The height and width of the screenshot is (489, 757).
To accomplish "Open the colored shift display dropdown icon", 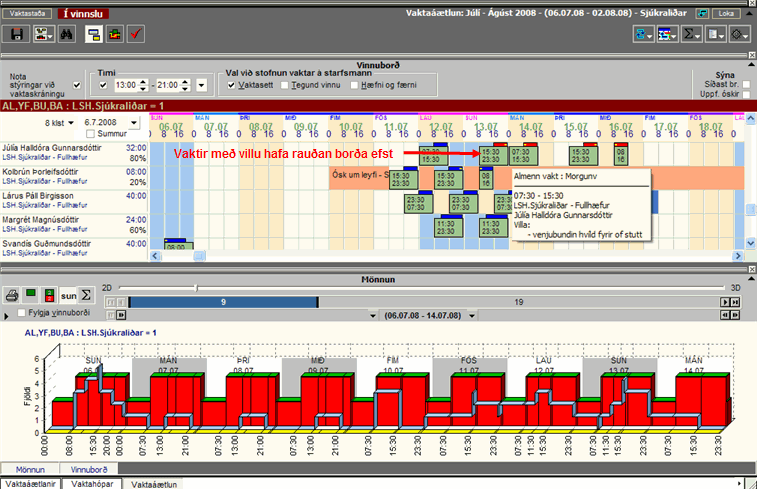I will click(667, 34).
